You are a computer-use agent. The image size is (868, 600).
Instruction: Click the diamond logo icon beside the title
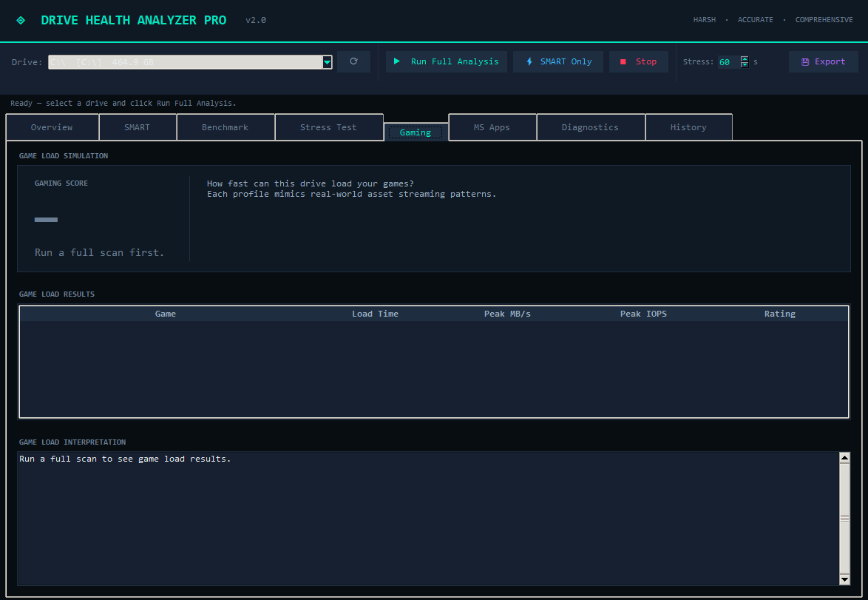tap(21, 21)
